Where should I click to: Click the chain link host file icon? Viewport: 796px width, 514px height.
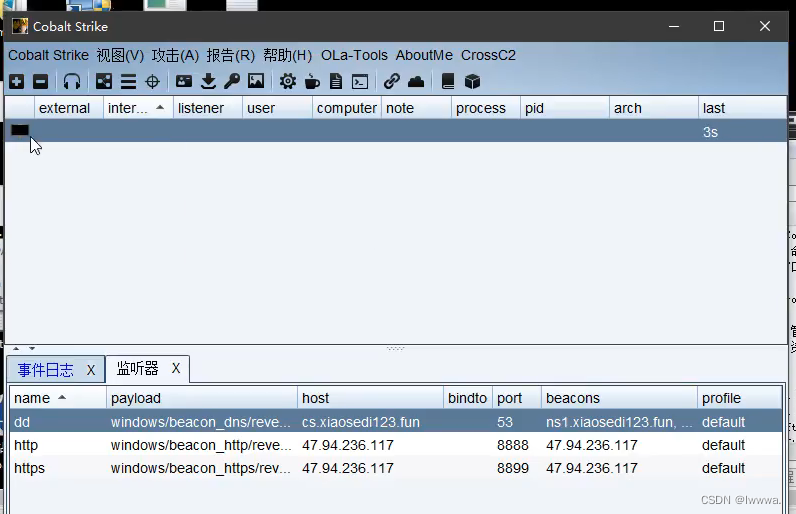(391, 81)
